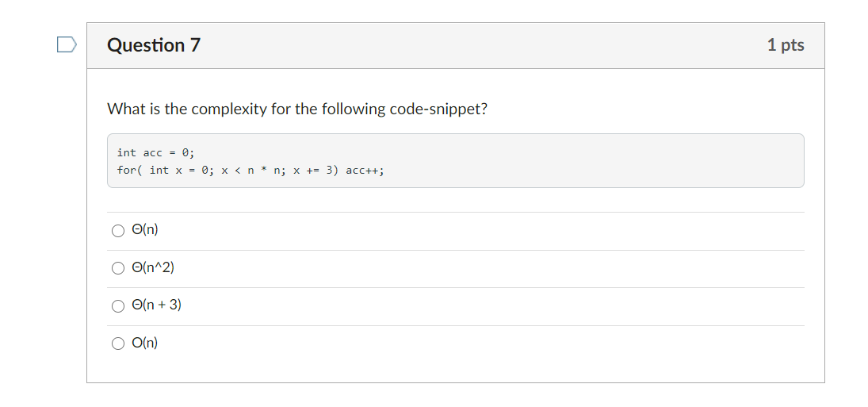Screen dimensions: 868x407
Task: Choose the Θ(n^2) radio option
Action: 118,269
